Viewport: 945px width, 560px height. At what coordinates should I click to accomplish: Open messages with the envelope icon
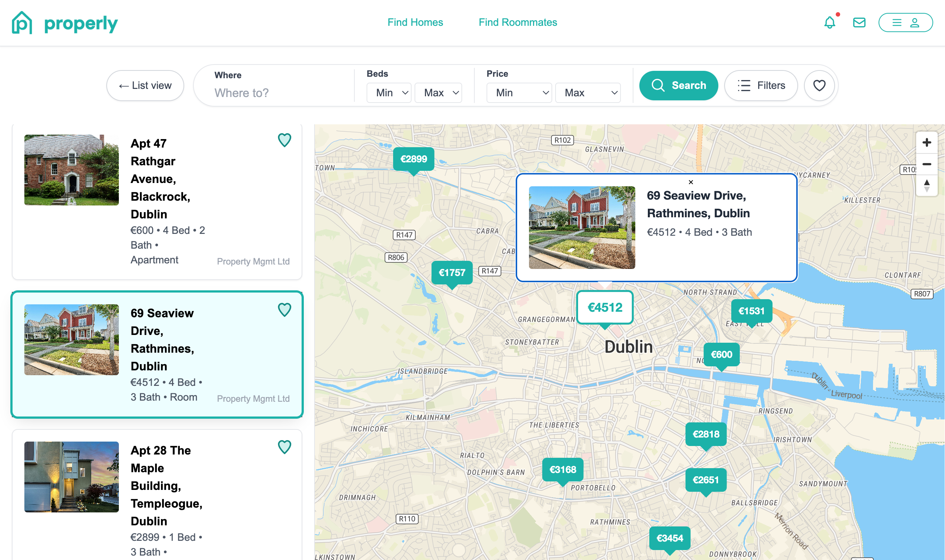pos(859,23)
